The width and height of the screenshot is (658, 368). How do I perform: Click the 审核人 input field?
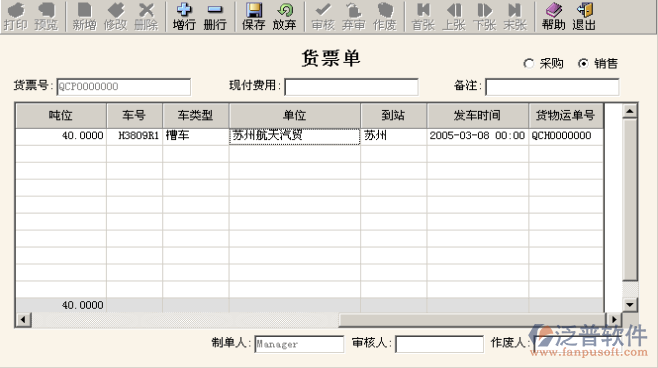[439, 344]
